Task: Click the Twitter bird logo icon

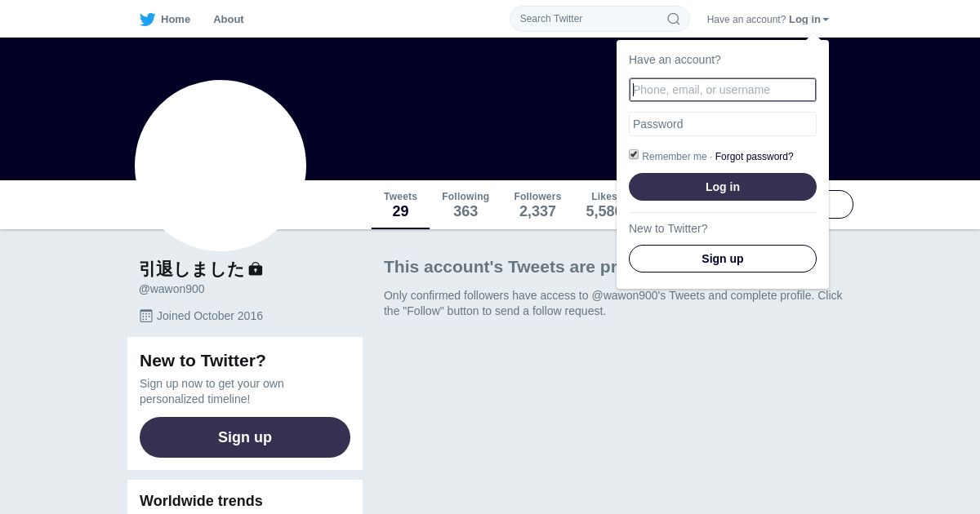Action: tap(147, 20)
